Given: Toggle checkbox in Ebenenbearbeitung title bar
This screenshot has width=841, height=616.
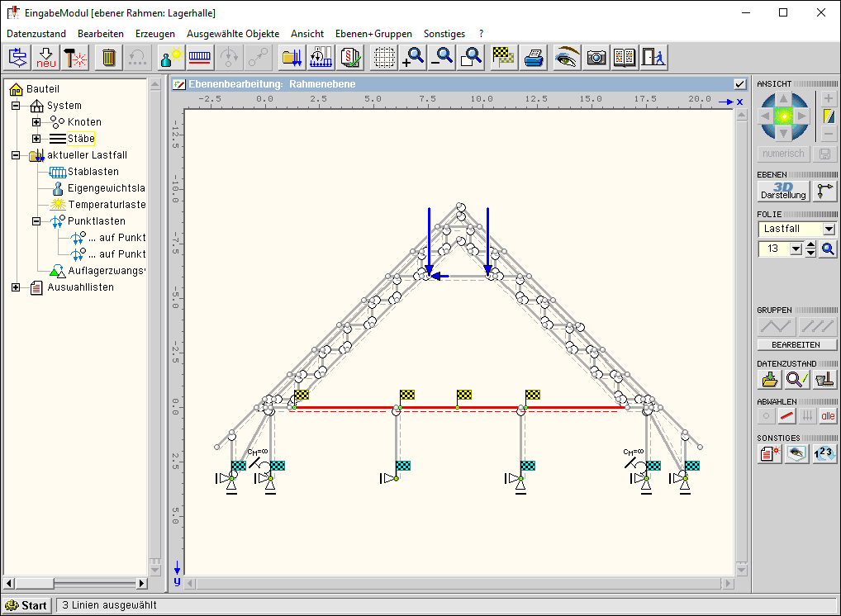Looking at the screenshot, I should pyautogui.click(x=739, y=84).
